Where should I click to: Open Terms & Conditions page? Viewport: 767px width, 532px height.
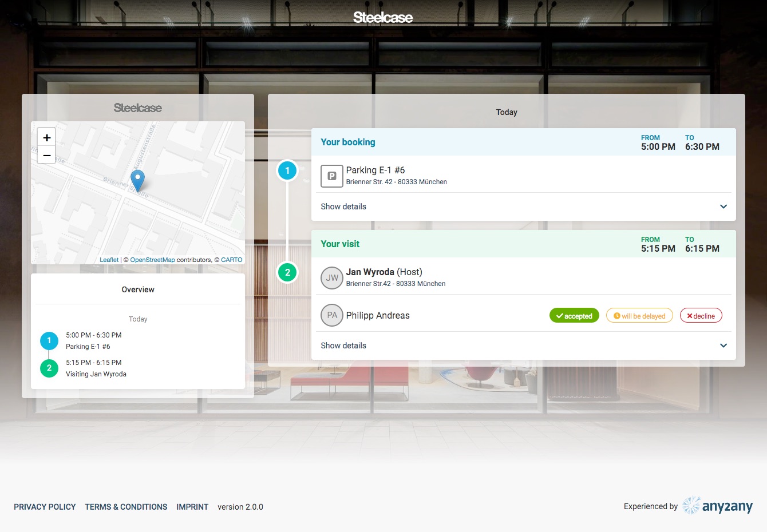(x=126, y=507)
